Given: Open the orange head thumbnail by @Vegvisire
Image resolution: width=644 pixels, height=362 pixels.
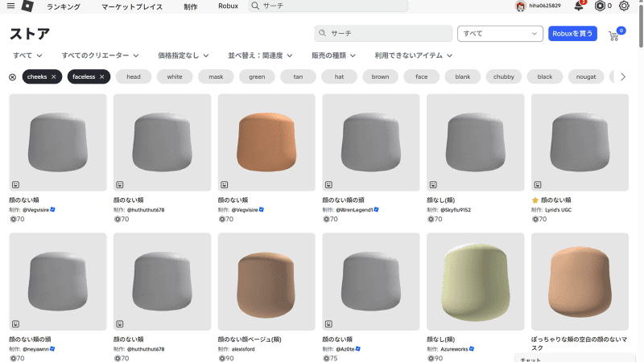Looking at the screenshot, I should [266, 142].
